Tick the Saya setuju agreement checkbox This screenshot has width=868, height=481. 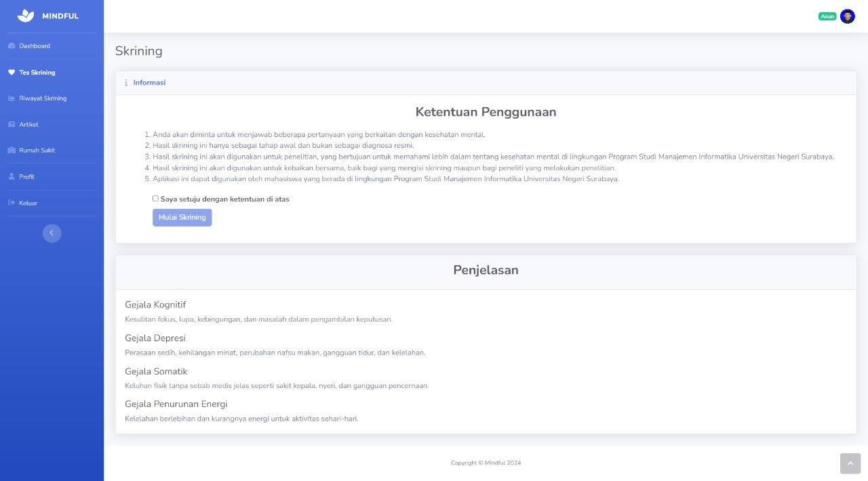(155, 199)
